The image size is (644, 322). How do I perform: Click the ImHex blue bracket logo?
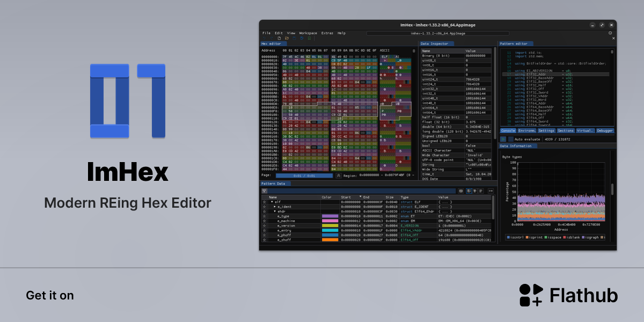point(128,101)
